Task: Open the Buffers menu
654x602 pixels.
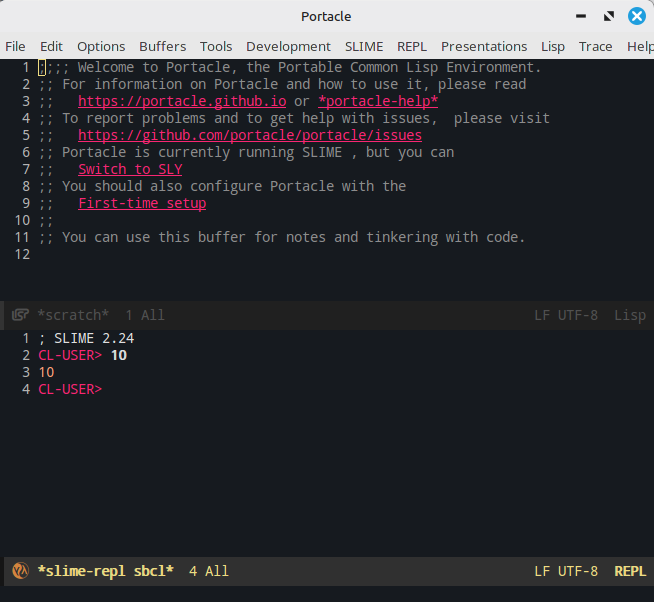Action: click(163, 46)
